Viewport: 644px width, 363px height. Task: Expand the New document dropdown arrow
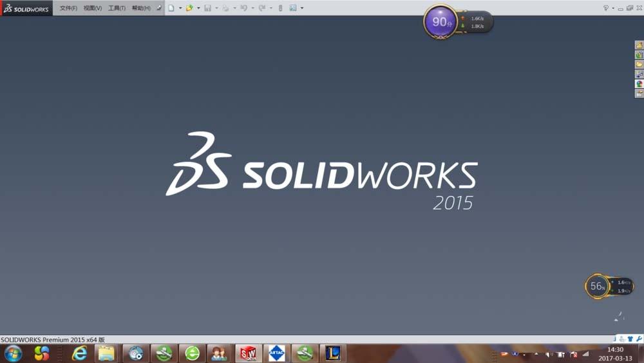[180, 8]
